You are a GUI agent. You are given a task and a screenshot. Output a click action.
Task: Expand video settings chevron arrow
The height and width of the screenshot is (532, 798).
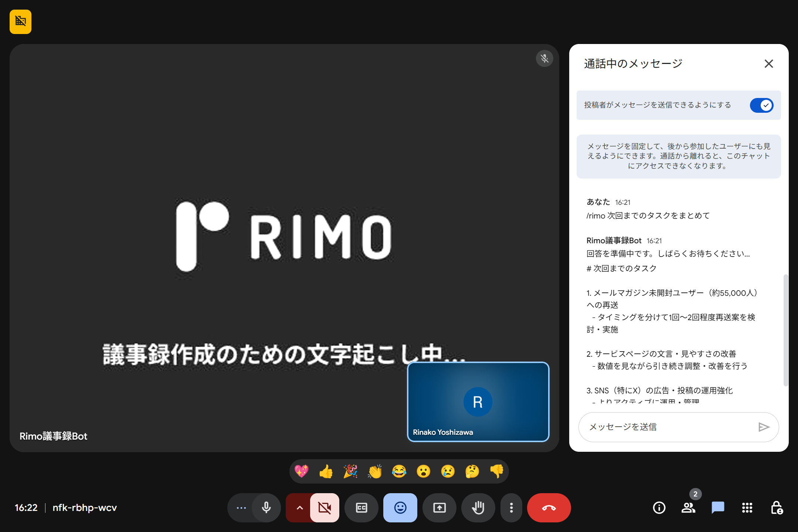click(x=299, y=508)
